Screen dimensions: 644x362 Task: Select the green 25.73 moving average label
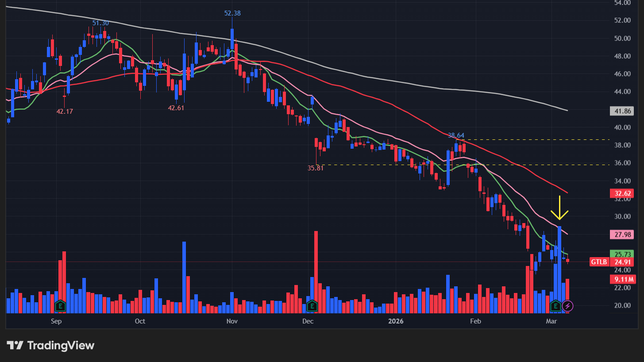click(622, 254)
